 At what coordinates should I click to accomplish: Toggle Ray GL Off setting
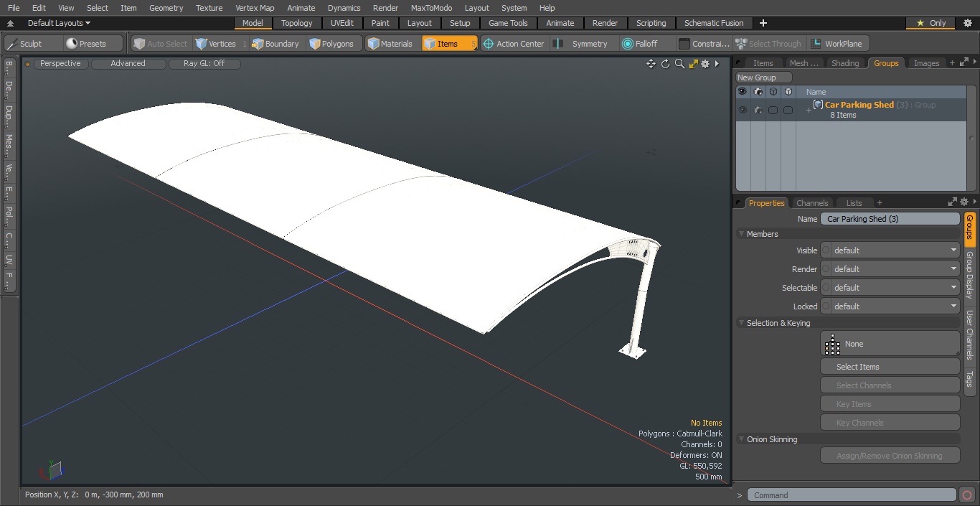pyautogui.click(x=204, y=64)
